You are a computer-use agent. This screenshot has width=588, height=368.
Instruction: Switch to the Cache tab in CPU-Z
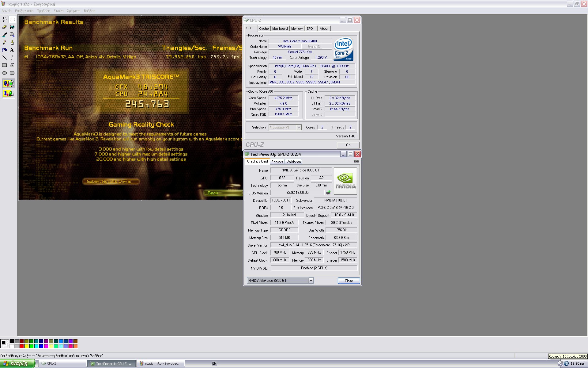pos(264,29)
